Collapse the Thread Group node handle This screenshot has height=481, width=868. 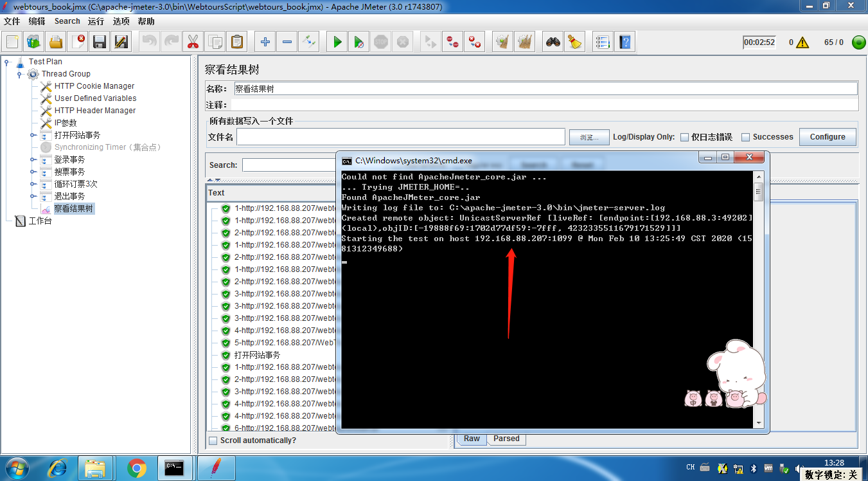pos(20,75)
